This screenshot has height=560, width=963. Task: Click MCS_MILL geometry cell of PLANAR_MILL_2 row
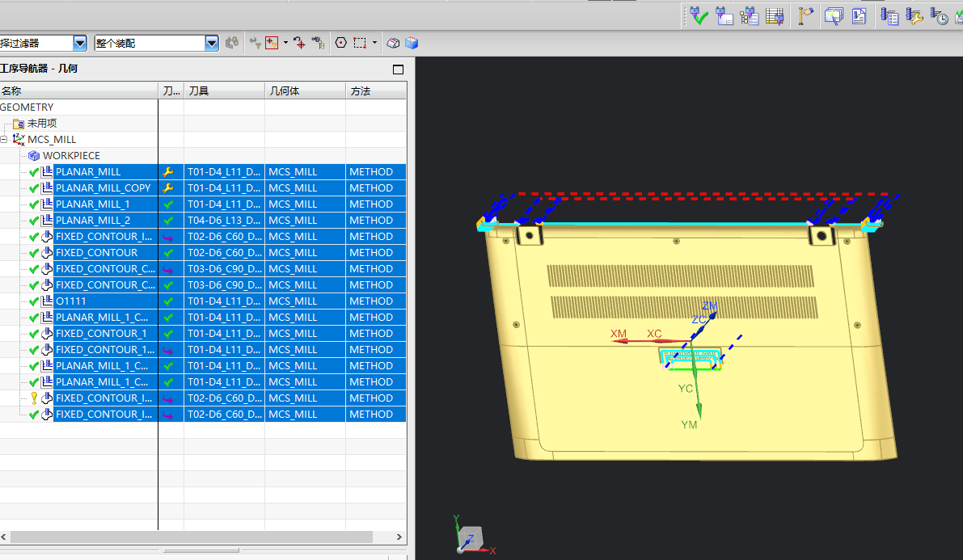point(306,221)
